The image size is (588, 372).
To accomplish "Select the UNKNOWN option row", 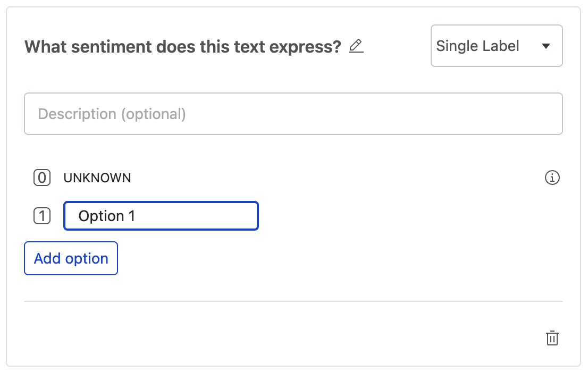I will click(x=97, y=177).
